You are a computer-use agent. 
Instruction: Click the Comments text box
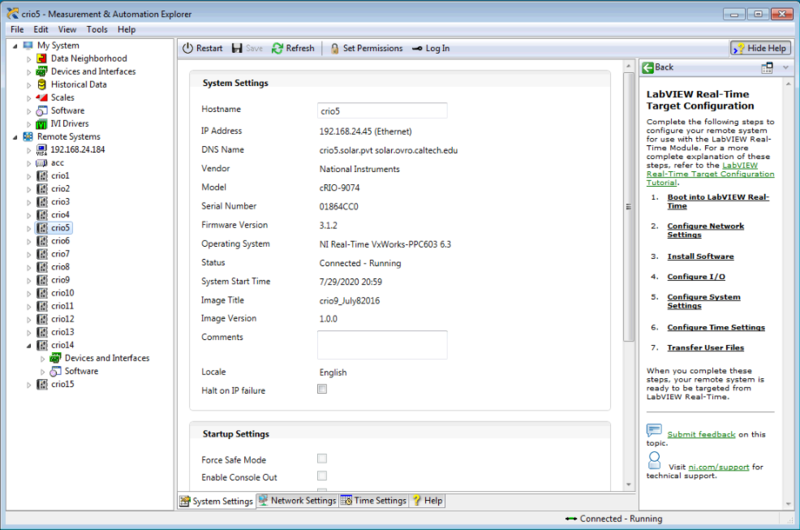[382, 345]
